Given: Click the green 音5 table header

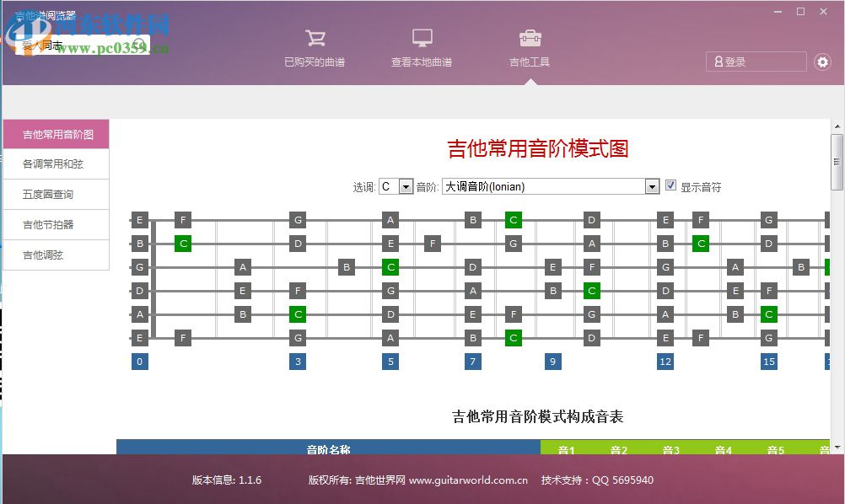Looking at the screenshot, I should coord(774,450).
